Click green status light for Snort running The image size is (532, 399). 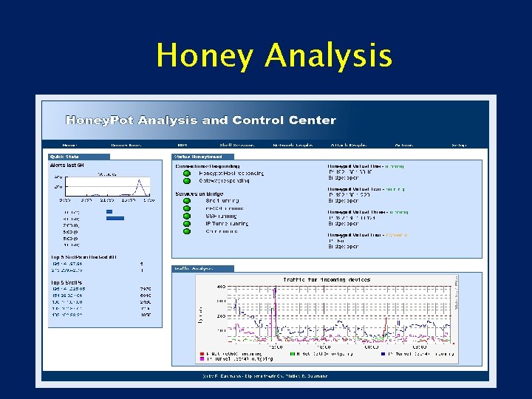(187, 201)
